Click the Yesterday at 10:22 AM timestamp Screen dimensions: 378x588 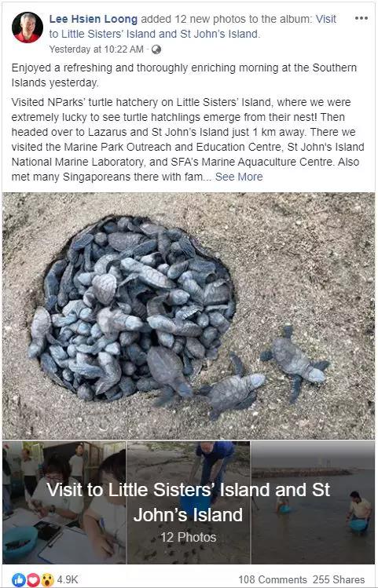tap(97, 49)
